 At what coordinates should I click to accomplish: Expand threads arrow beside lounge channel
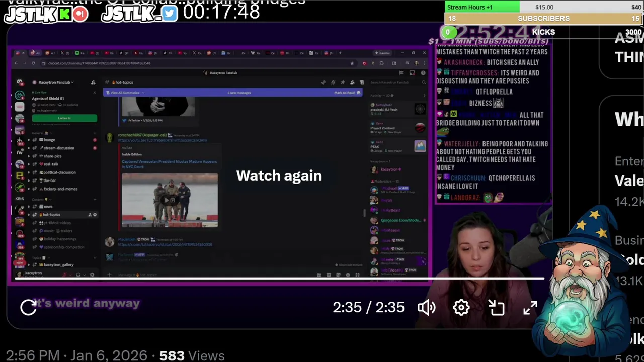point(29,140)
